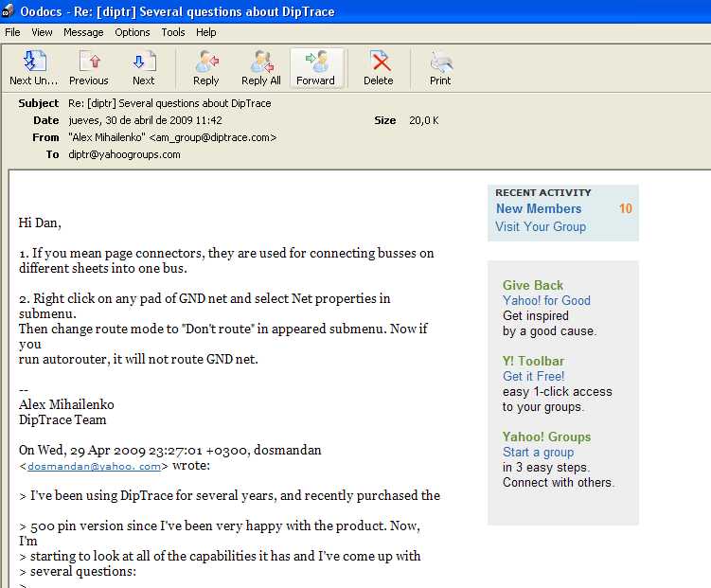Click the 'Yahoo! Groups' heading
Viewport: 711px width, 588px height.
[546, 437]
